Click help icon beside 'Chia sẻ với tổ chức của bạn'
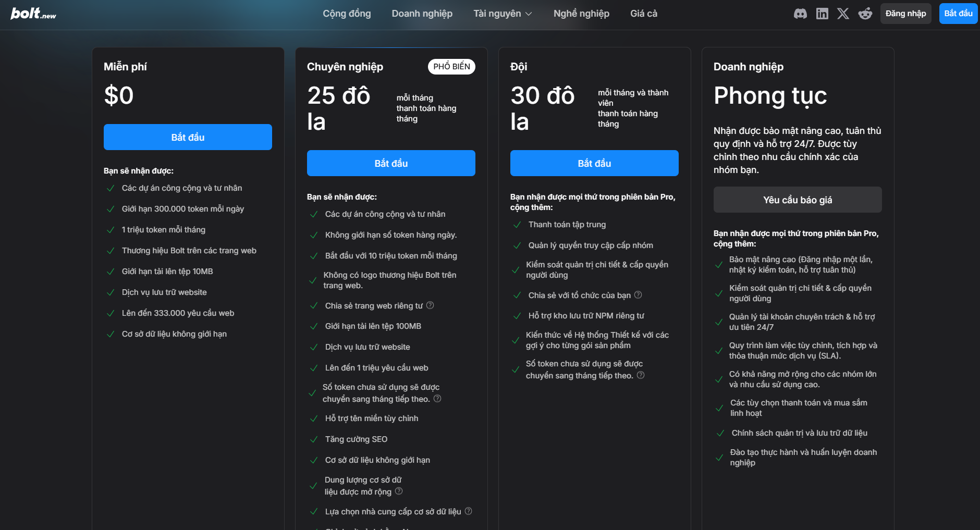The width and height of the screenshot is (980, 530). 638,295
